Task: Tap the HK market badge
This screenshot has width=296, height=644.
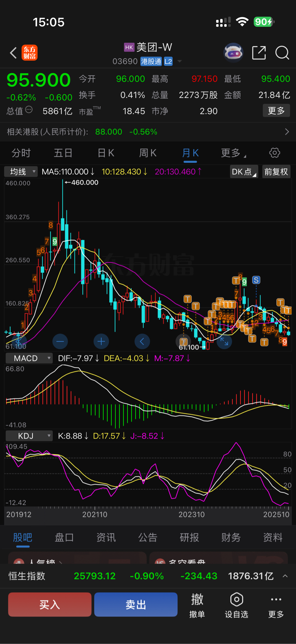Action: tap(129, 47)
